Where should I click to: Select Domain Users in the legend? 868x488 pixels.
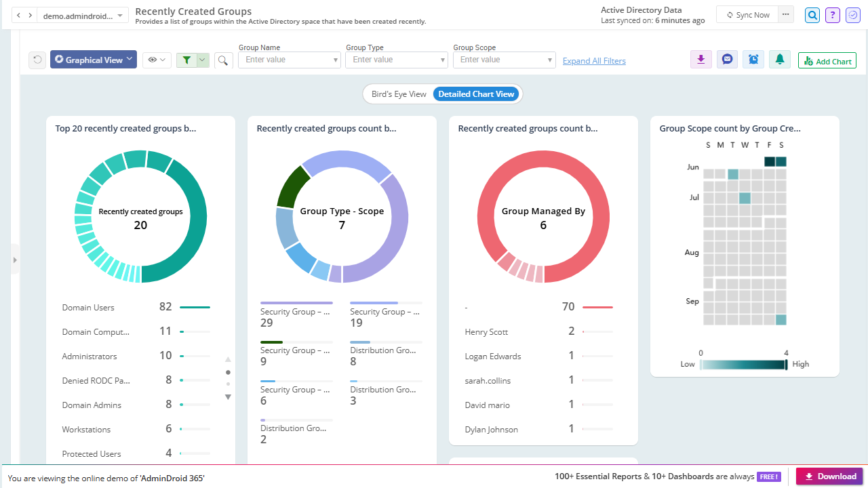tap(136, 307)
